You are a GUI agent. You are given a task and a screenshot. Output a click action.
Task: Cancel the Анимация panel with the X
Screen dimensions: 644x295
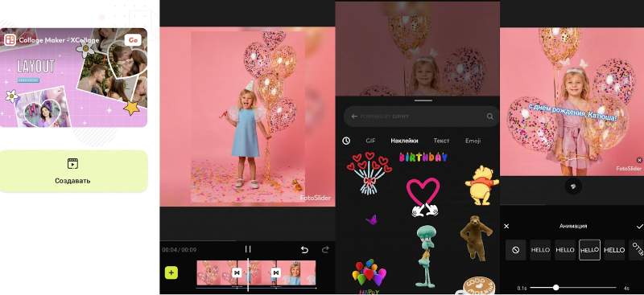click(506, 226)
